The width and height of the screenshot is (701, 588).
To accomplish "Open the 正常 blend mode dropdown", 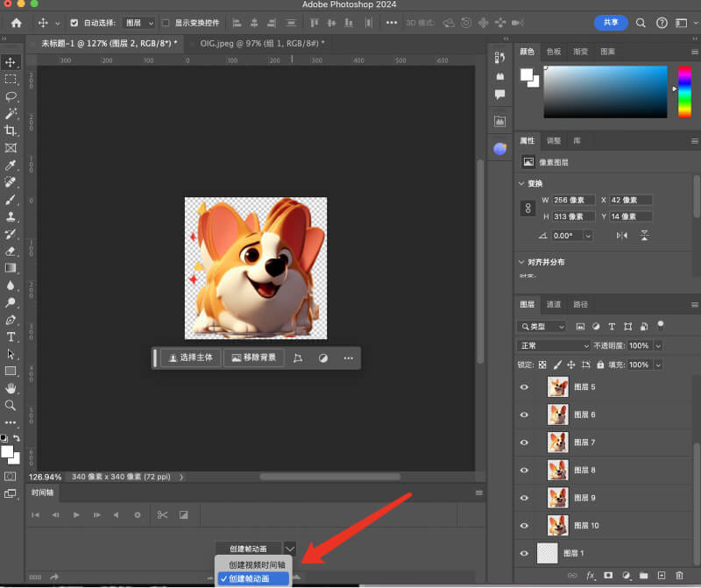I will [554, 346].
